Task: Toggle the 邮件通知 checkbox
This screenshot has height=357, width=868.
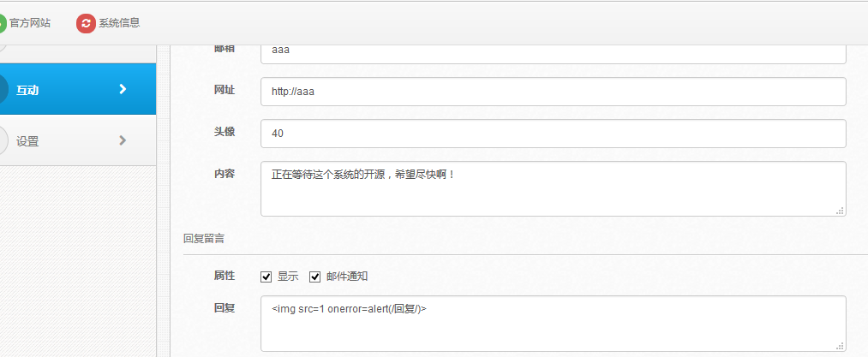Action: pyautogui.click(x=315, y=277)
